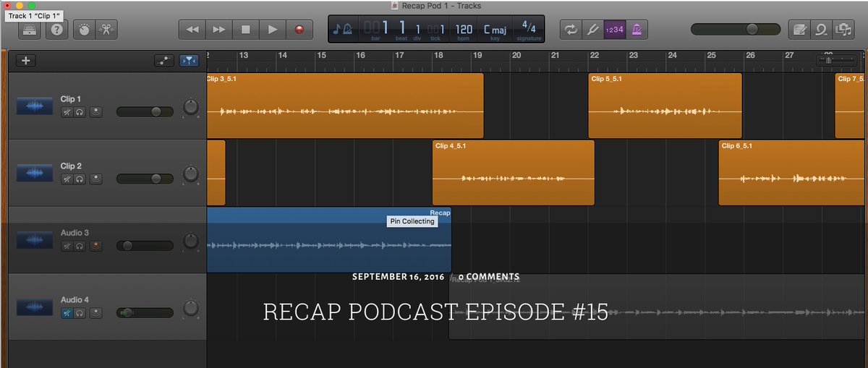Select the Clip 4_5.1 audio region
The width and height of the screenshot is (868, 368).
coord(513,173)
